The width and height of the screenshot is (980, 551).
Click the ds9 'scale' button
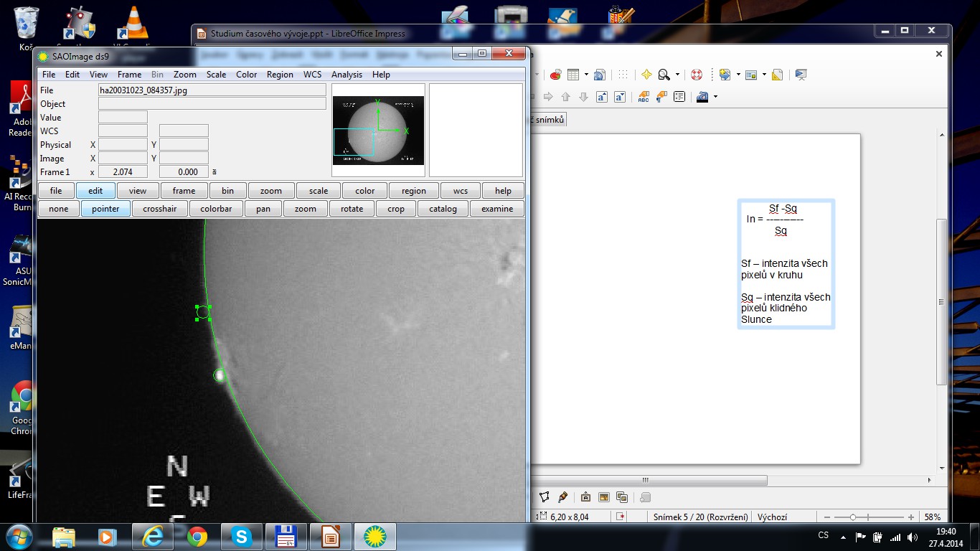[319, 191]
